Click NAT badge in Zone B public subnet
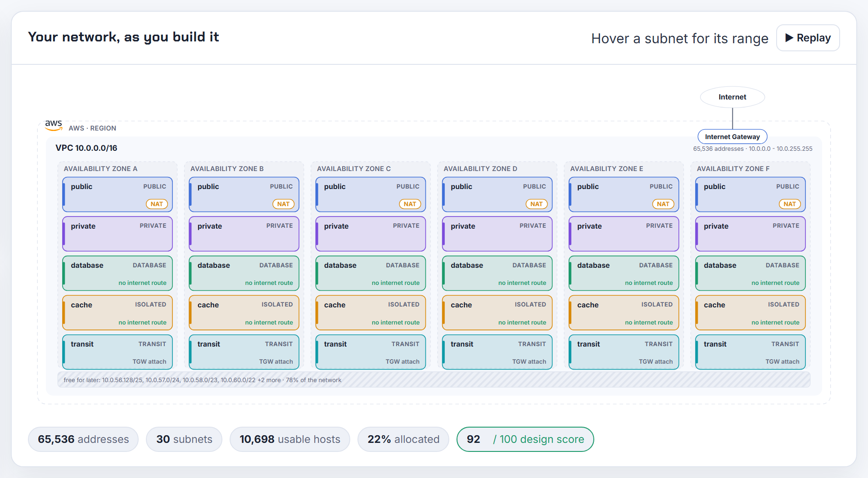The height and width of the screenshot is (478, 868). click(x=283, y=204)
